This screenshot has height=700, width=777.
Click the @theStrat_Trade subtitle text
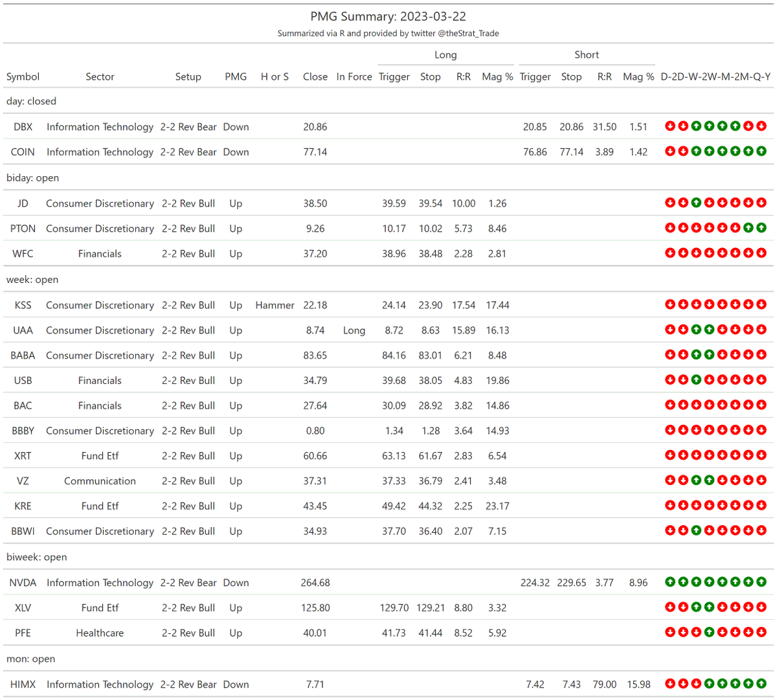[x=469, y=33]
